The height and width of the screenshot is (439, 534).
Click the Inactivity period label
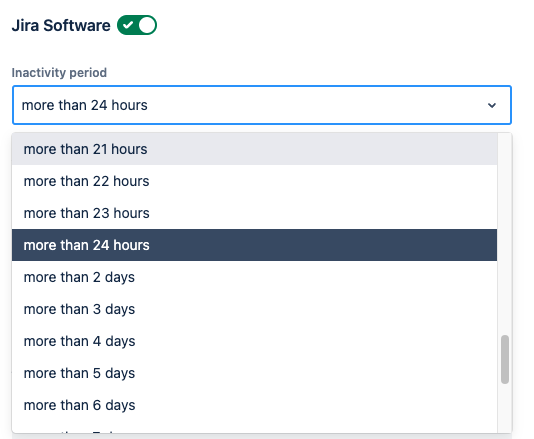pyautogui.click(x=59, y=73)
